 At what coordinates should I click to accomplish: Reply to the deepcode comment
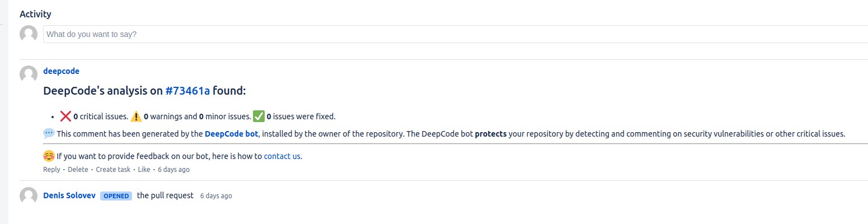(51, 169)
